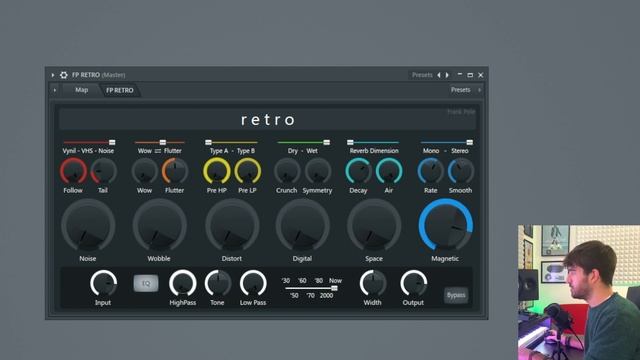Click the Symmetry knob

pyautogui.click(x=318, y=171)
